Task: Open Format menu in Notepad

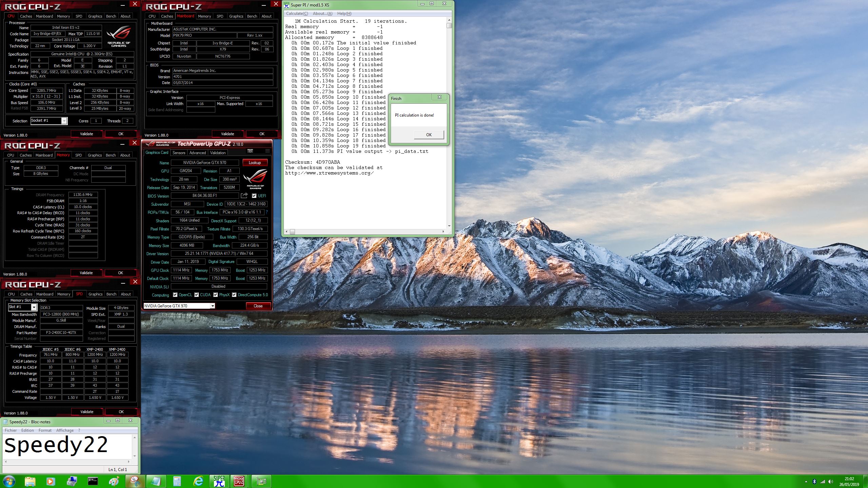Action: [x=45, y=430]
